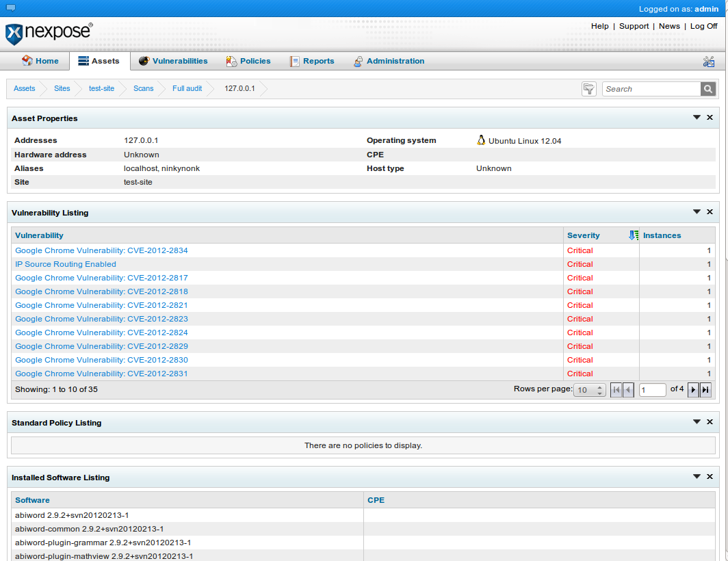Sort by the Severity column header

coord(583,235)
